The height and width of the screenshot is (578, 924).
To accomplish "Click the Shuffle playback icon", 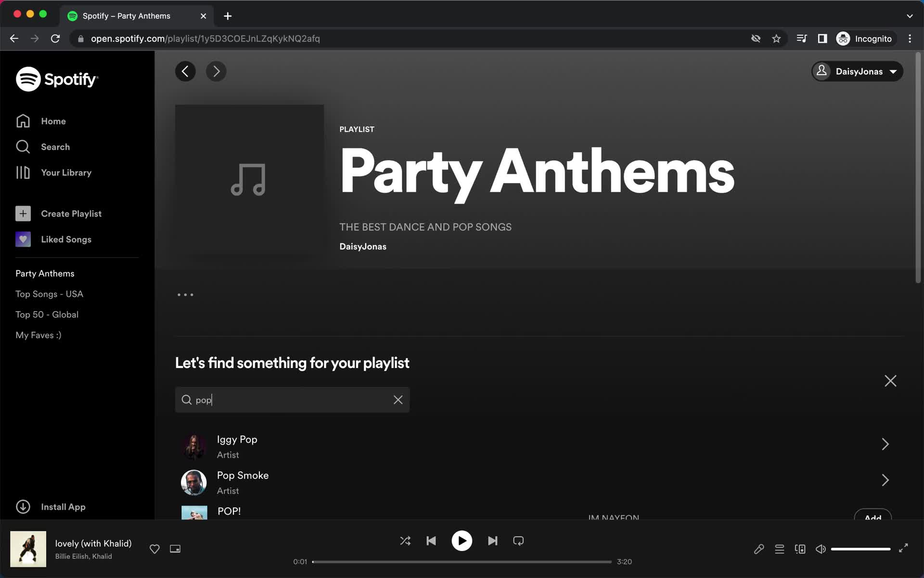I will click(405, 541).
